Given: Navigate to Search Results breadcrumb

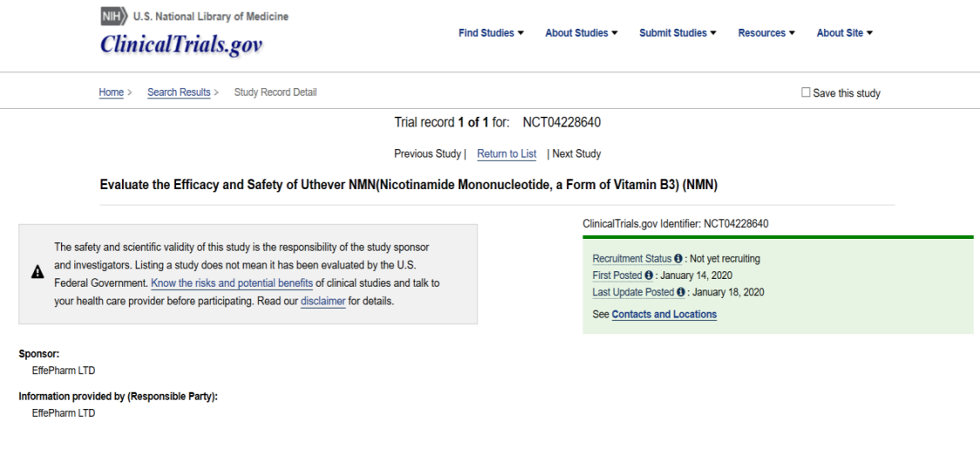Looking at the screenshot, I should (179, 92).
